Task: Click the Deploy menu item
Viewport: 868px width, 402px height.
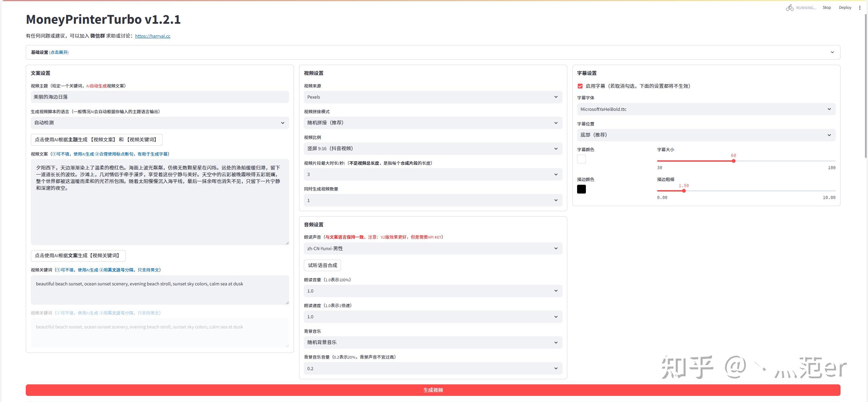Action: [x=845, y=7]
